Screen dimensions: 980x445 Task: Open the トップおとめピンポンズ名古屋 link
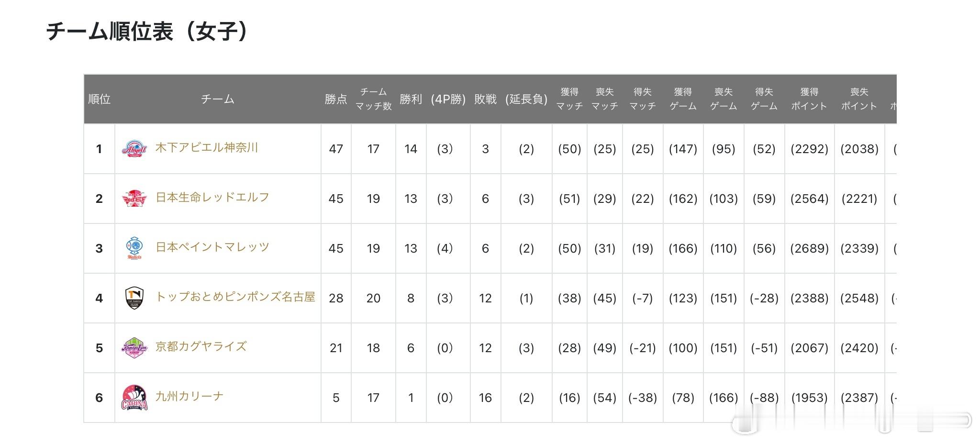[x=235, y=297]
